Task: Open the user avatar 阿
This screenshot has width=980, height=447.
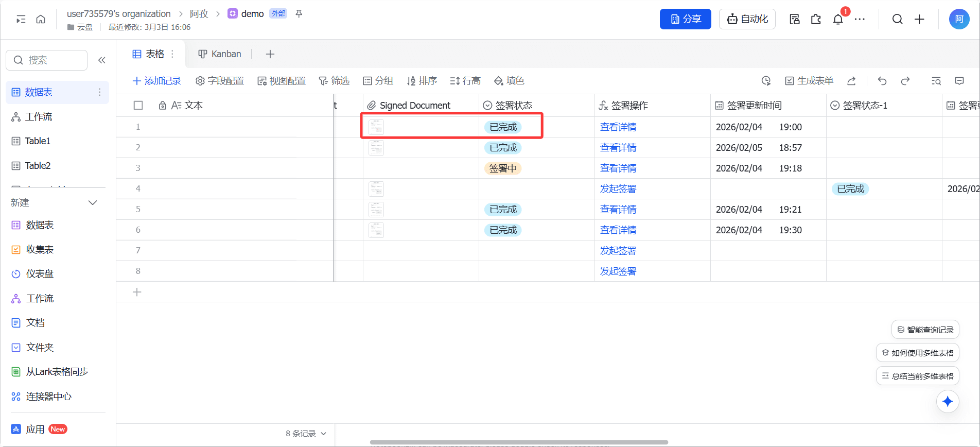Action: [x=959, y=19]
